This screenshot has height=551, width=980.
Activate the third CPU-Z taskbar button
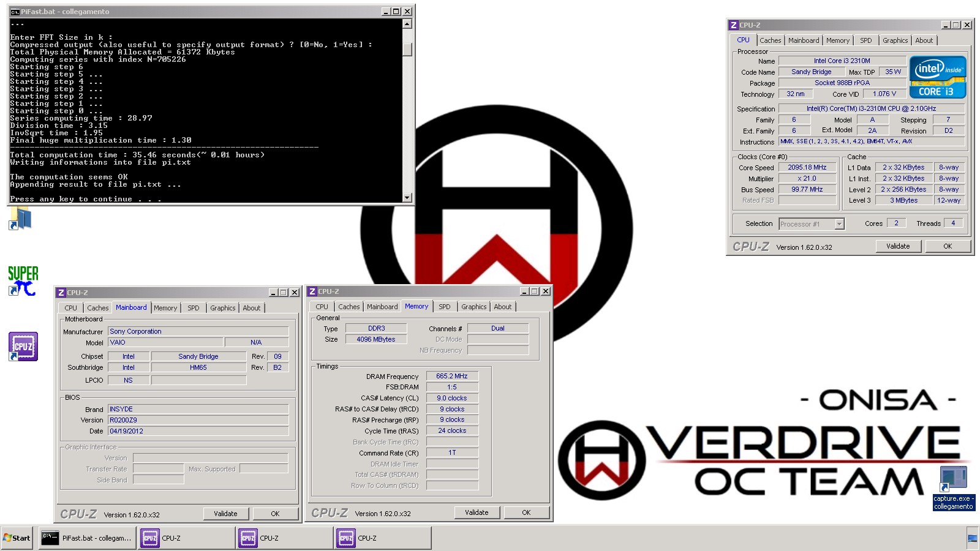pyautogui.click(x=383, y=538)
